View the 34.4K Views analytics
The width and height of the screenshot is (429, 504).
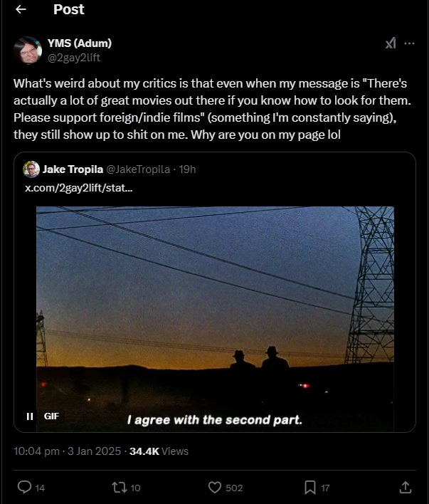159,451
